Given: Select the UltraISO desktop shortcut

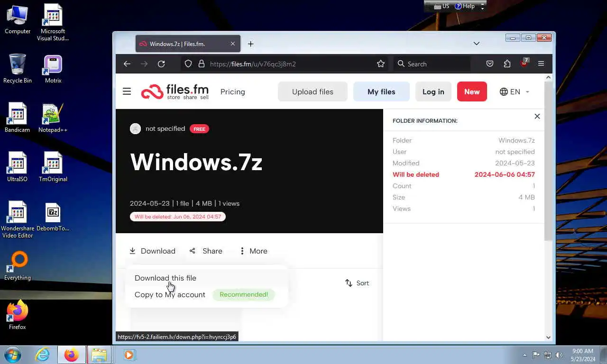Looking at the screenshot, I should click(18, 167).
